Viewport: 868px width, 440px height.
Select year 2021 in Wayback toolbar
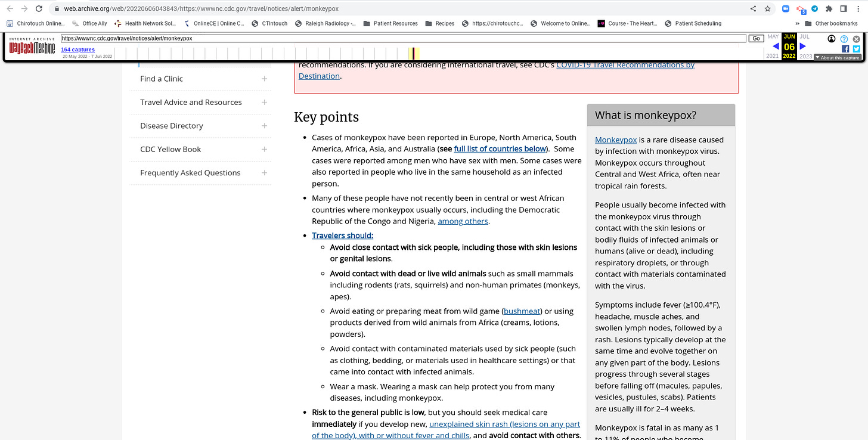click(x=773, y=56)
